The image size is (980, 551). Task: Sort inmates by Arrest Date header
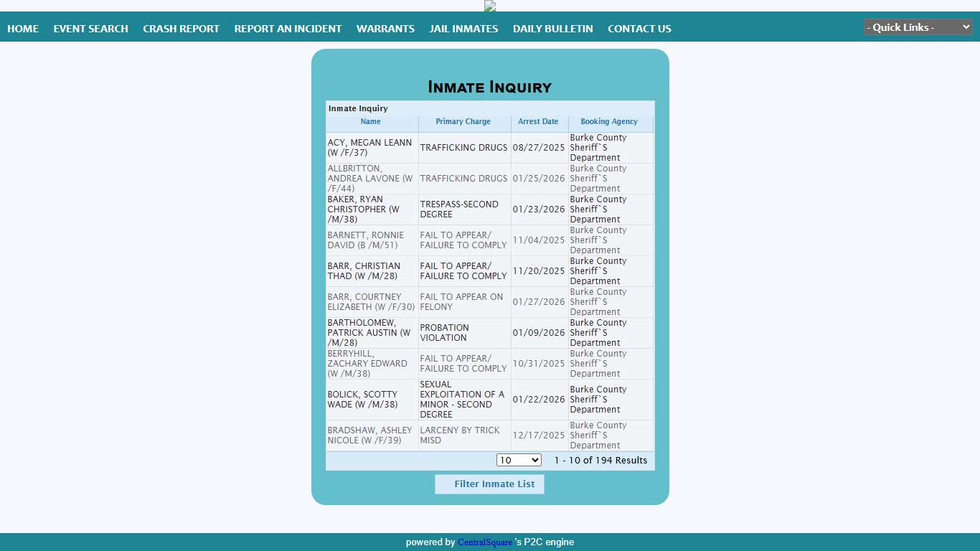pyautogui.click(x=538, y=122)
